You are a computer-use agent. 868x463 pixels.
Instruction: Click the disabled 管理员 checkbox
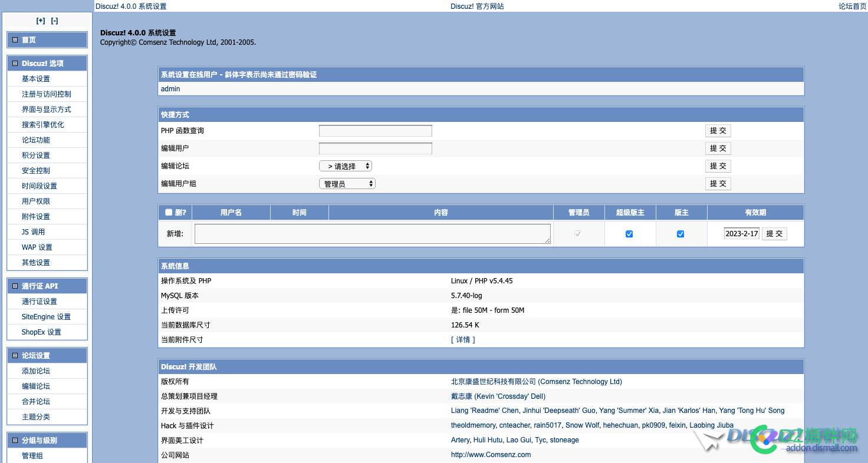pos(578,234)
